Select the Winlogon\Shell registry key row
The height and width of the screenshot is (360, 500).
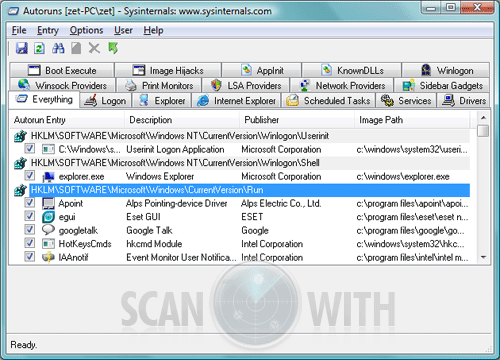tap(249, 163)
